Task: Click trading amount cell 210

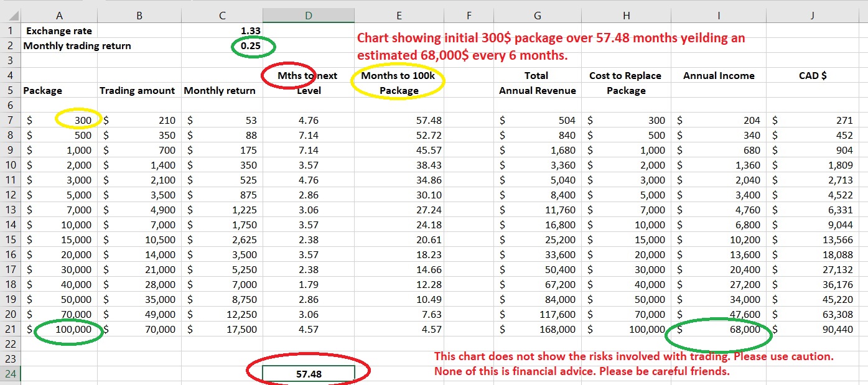Action: click(139, 120)
